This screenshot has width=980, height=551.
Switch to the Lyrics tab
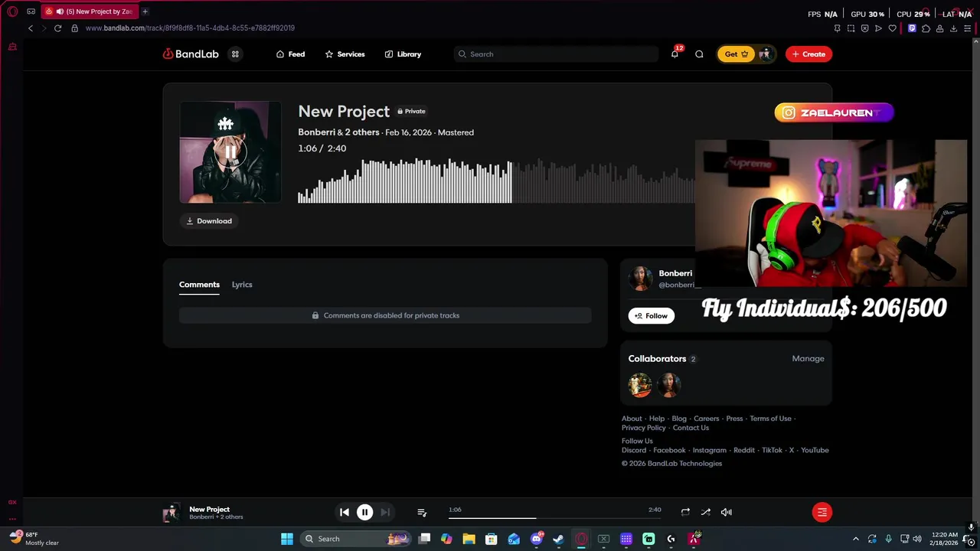[x=242, y=285]
